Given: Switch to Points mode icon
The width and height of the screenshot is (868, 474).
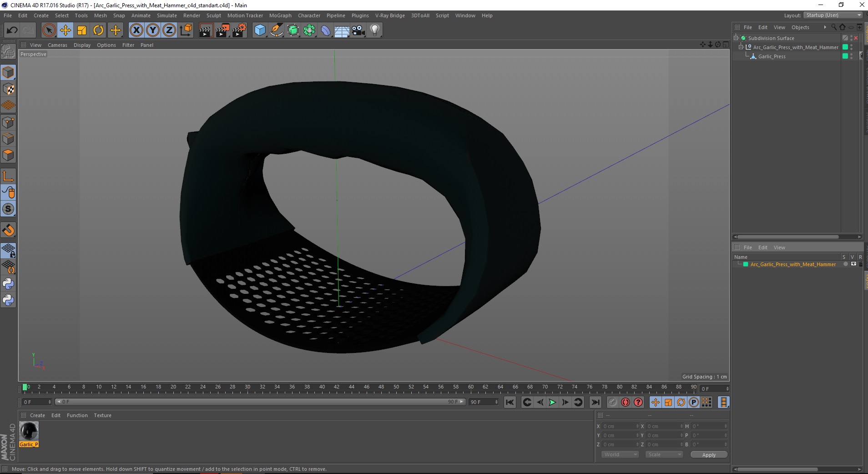Looking at the screenshot, I should pyautogui.click(x=8, y=122).
